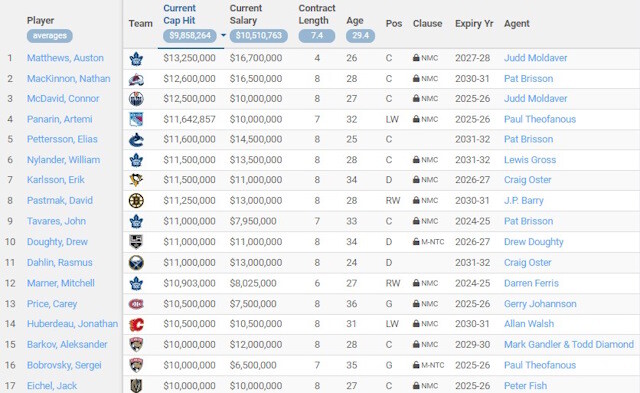Click the averages badge under Player
640x393 pixels.
click(50, 36)
